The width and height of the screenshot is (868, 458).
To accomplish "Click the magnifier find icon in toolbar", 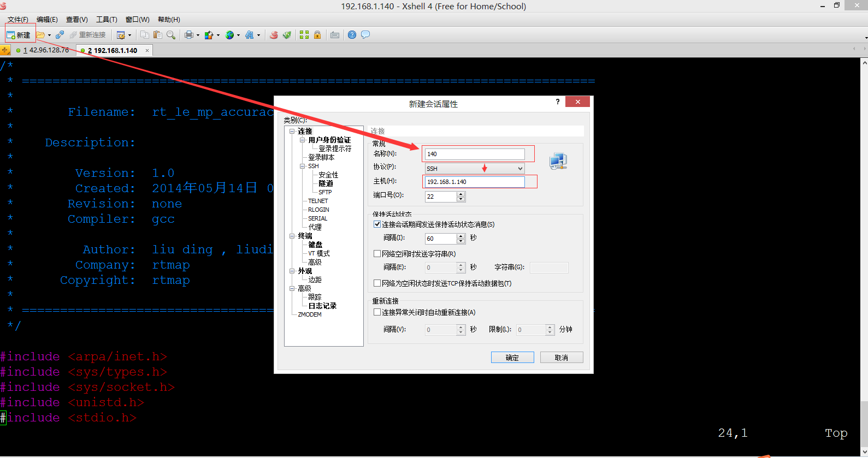I will [171, 35].
